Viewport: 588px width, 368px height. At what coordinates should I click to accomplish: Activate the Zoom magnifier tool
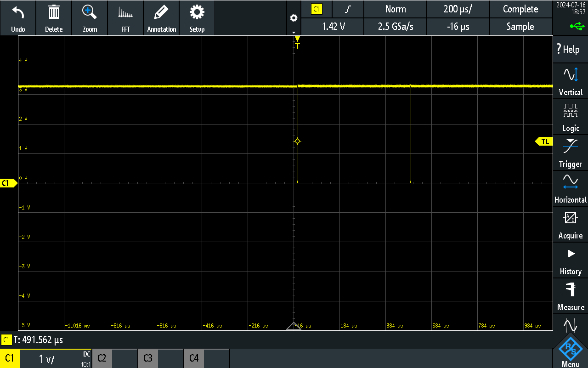(x=90, y=12)
